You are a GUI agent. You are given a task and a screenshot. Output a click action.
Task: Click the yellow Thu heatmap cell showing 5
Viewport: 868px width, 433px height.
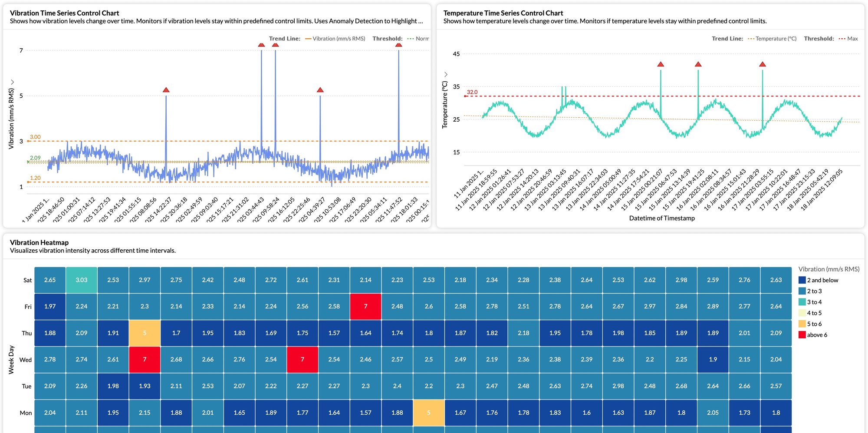coord(145,333)
